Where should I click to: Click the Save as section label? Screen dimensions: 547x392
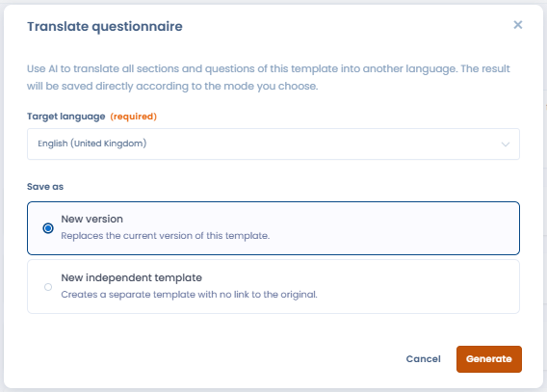[45, 187]
